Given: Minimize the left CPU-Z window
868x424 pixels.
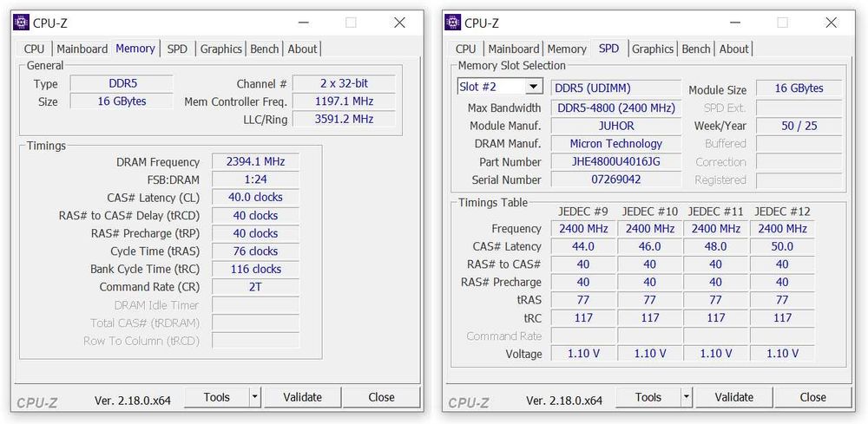Looking at the screenshot, I should [303, 23].
